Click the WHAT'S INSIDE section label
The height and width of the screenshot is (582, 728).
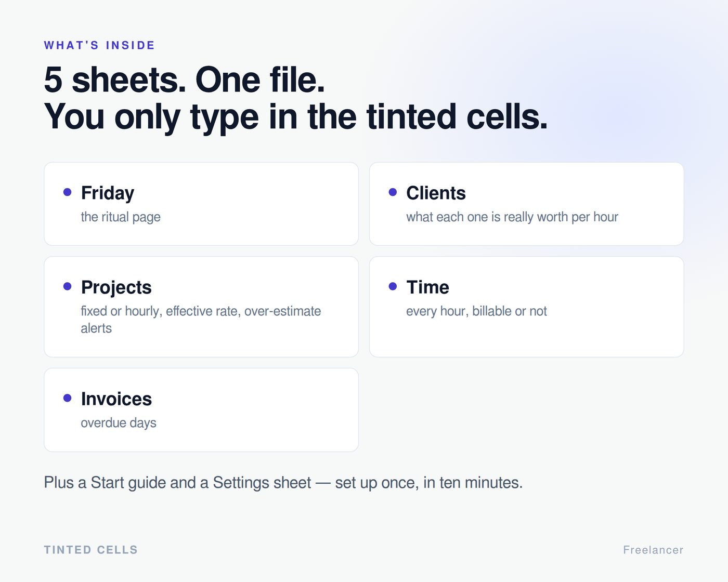pos(99,45)
